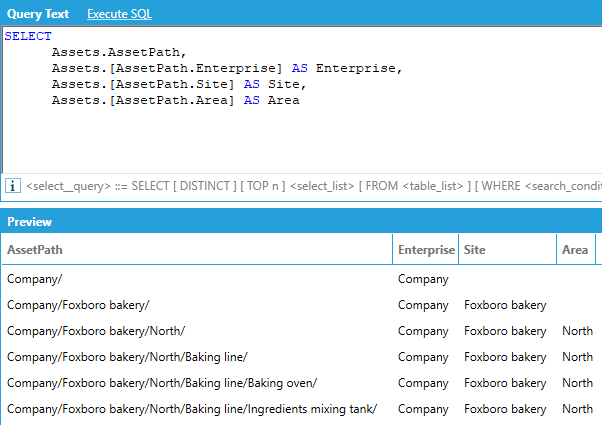
Task: Click the info icon beside the syntax hint
Action: (13, 186)
